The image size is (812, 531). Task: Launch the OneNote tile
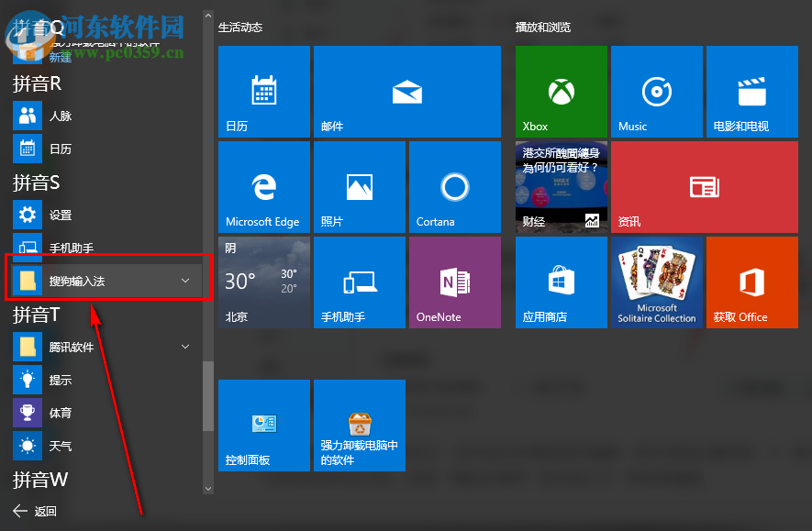[455, 282]
